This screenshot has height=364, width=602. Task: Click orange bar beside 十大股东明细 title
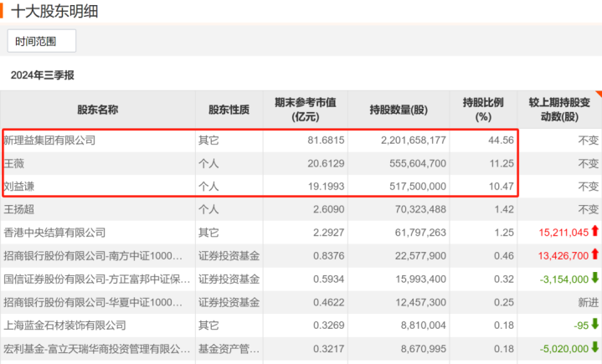2,11
